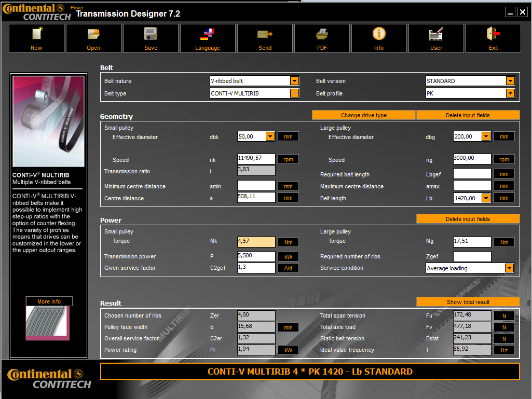Click the Exit door icon
The image size is (532, 399).
pyautogui.click(x=493, y=38)
